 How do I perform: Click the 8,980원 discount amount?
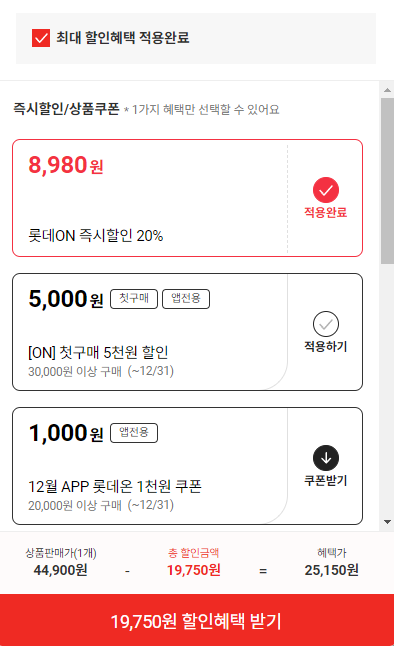click(66, 165)
